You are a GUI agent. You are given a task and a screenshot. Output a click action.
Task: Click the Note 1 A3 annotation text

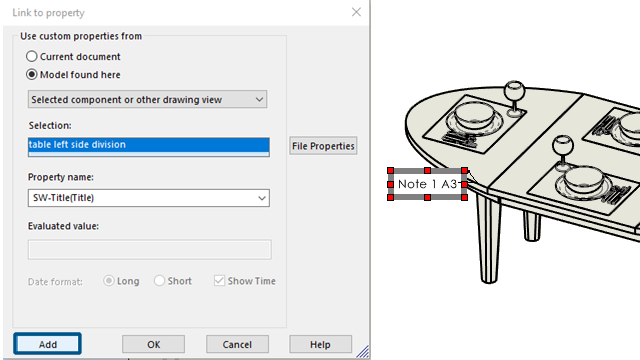click(427, 184)
